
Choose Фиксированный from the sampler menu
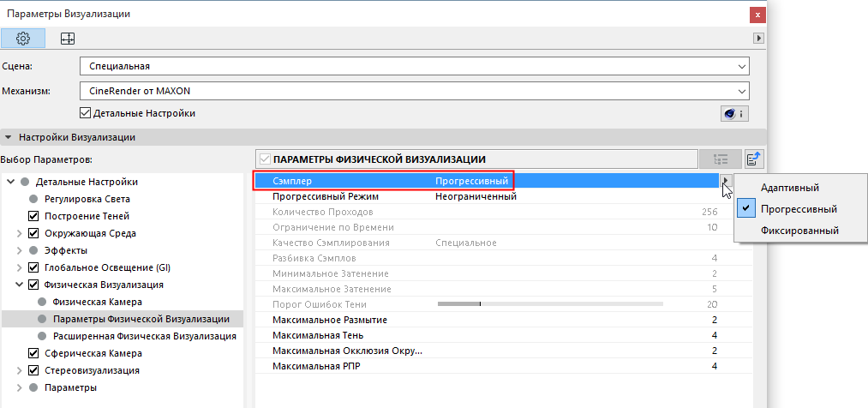tap(800, 231)
